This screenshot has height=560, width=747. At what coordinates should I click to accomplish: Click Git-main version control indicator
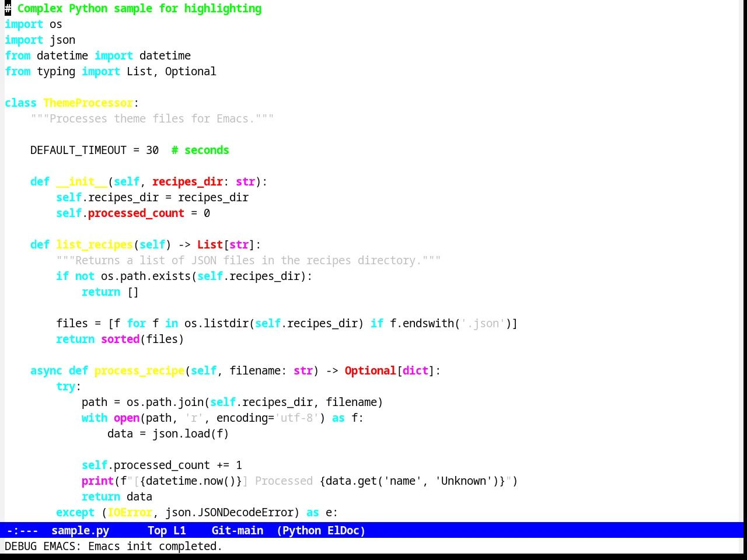click(x=237, y=530)
